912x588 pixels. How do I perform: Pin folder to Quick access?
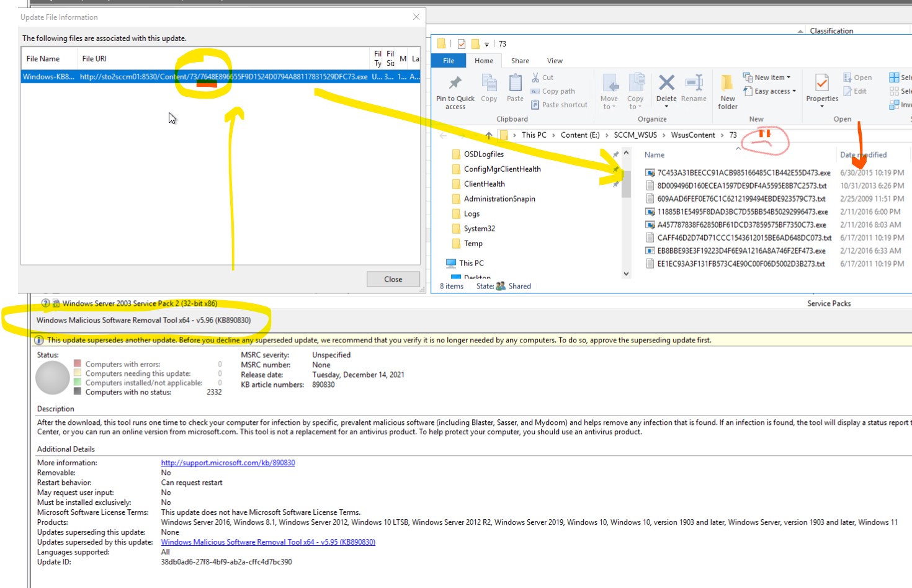(455, 92)
